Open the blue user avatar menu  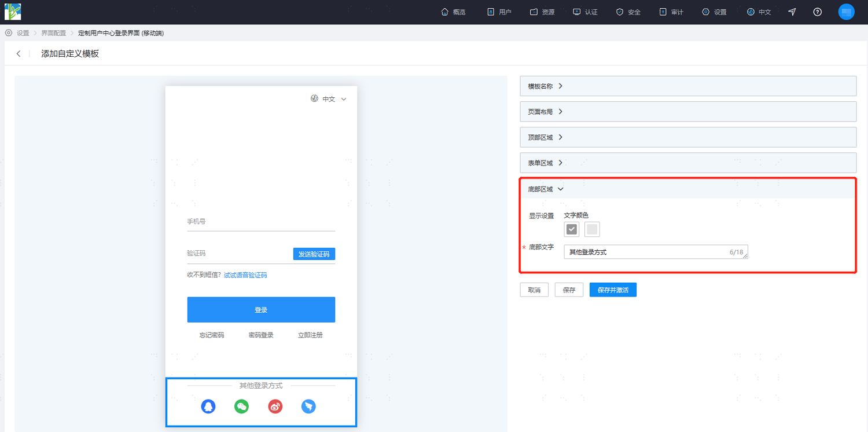846,12
